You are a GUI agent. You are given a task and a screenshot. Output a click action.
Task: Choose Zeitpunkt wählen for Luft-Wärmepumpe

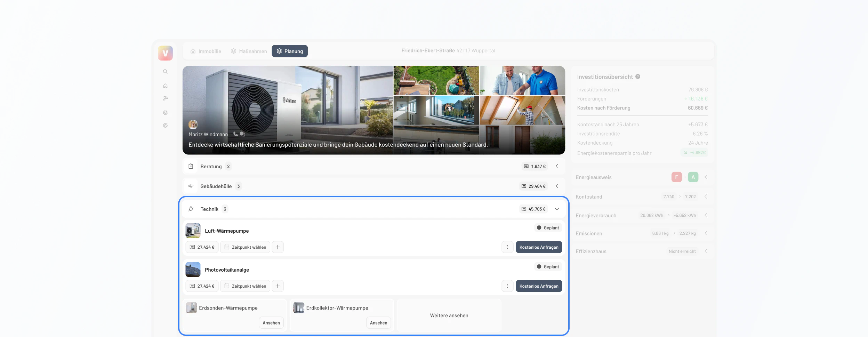click(245, 247)
